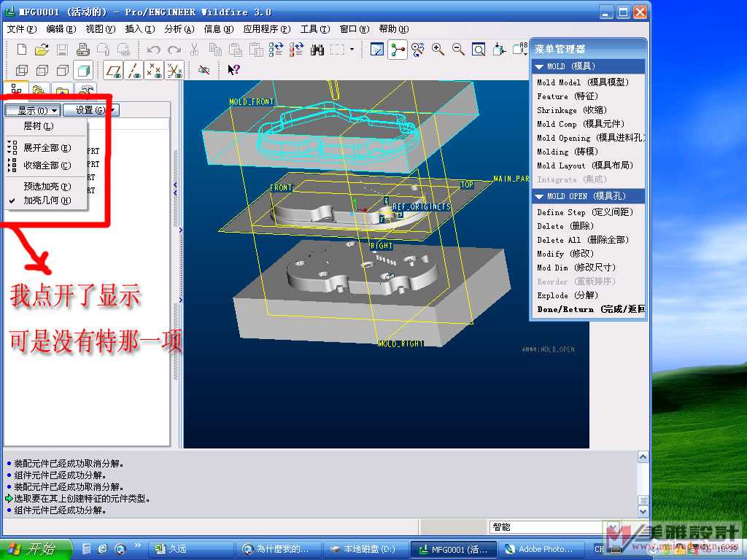Screen dimensions: 747x560
Task: Open the Find tool with the binoculars icon
Action: 317,50
